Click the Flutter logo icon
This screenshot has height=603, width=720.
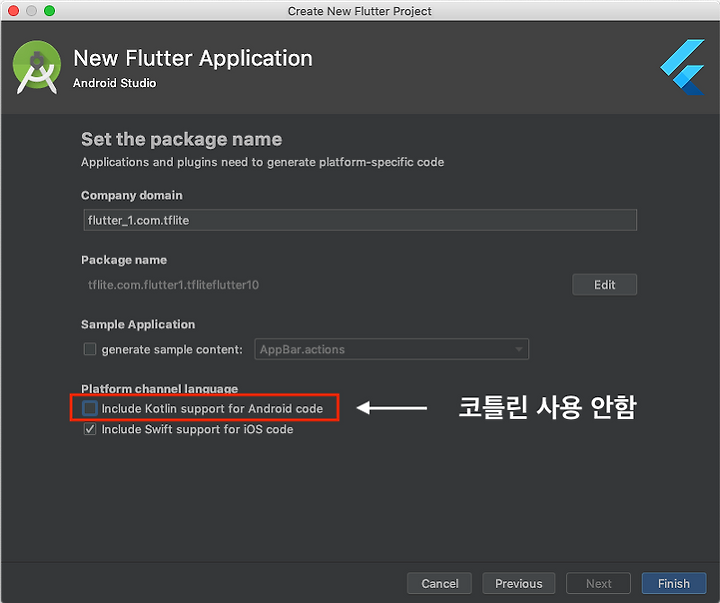coord(682,67)
